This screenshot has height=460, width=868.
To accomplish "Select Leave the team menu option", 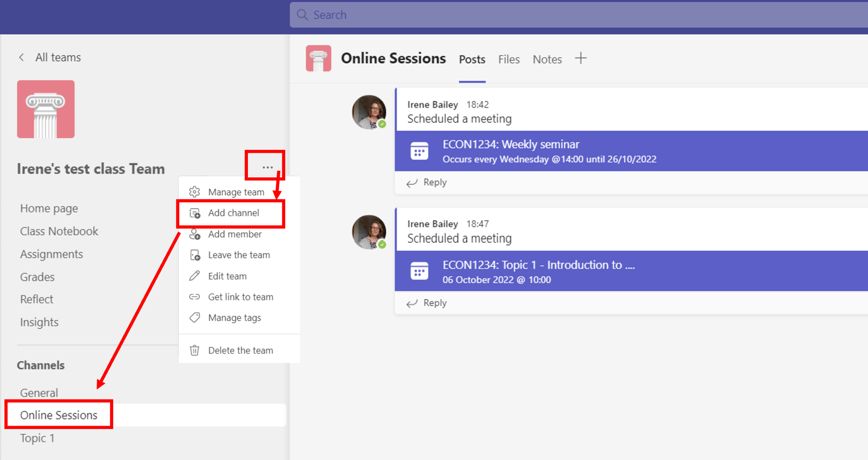I will (x=239, y=255).
